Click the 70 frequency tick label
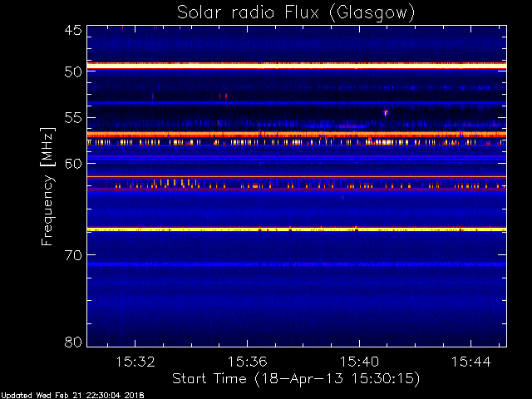The width and height of the screenshot is (532, 399). (x=73, y=255)
